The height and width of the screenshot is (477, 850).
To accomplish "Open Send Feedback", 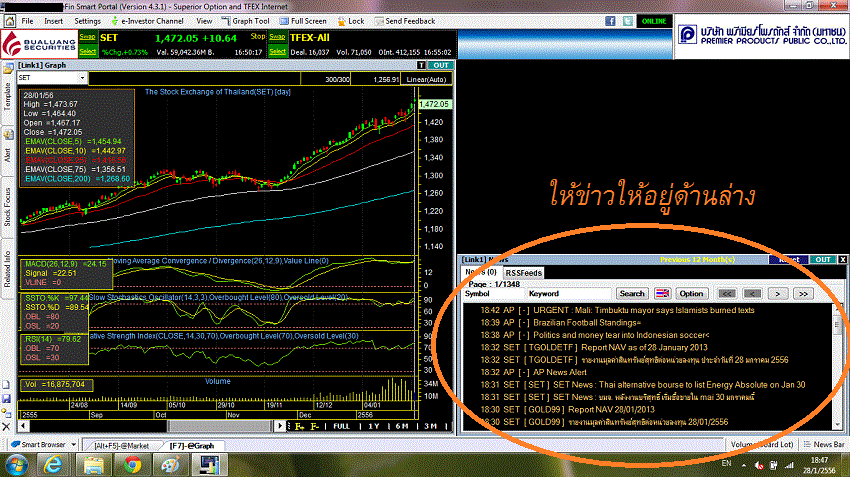I will point(405,21).
